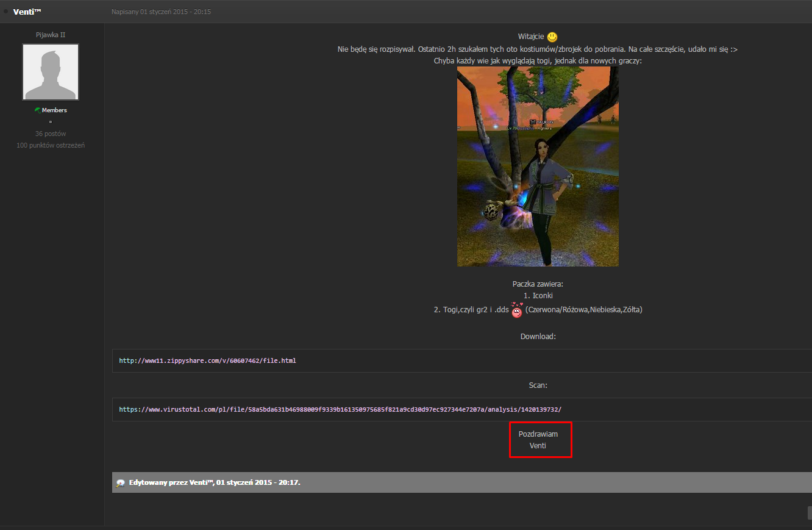The height and width of the screenshot is (530, 812).
Task: Open the Venti™ author profile link
Action: point(27,12)
